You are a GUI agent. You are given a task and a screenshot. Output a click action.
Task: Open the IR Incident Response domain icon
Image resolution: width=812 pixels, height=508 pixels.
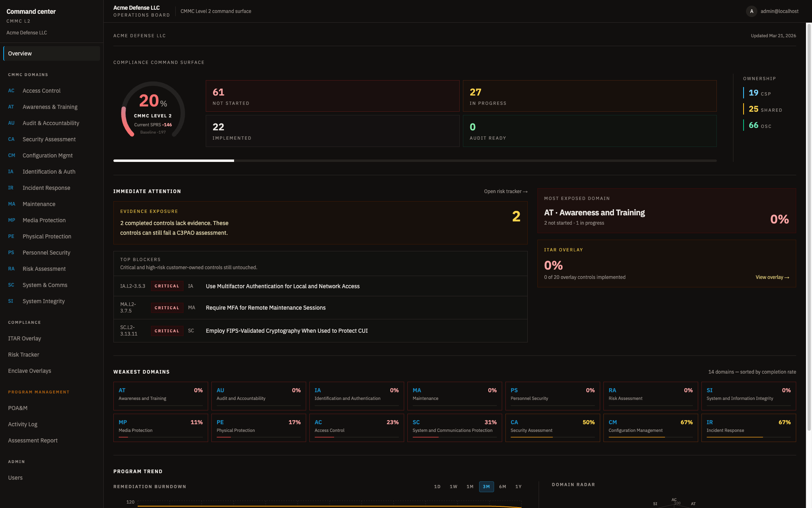click(x=11, y=188)
